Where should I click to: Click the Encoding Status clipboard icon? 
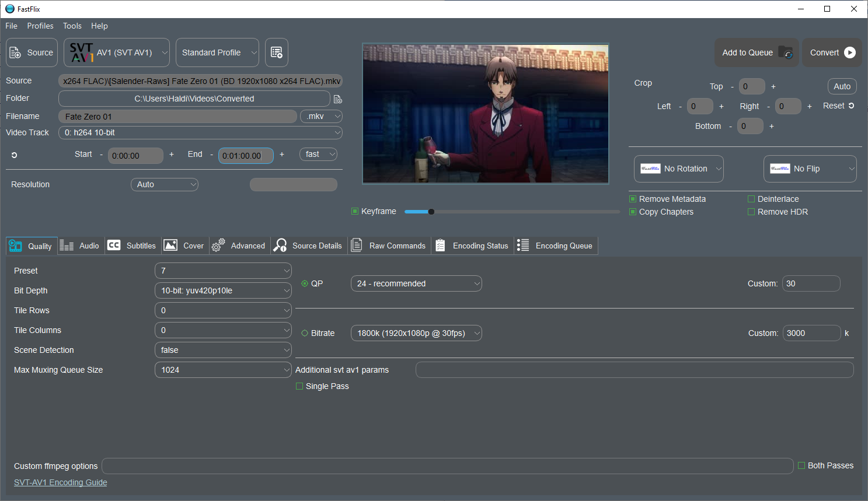click(x=441, y=246)
